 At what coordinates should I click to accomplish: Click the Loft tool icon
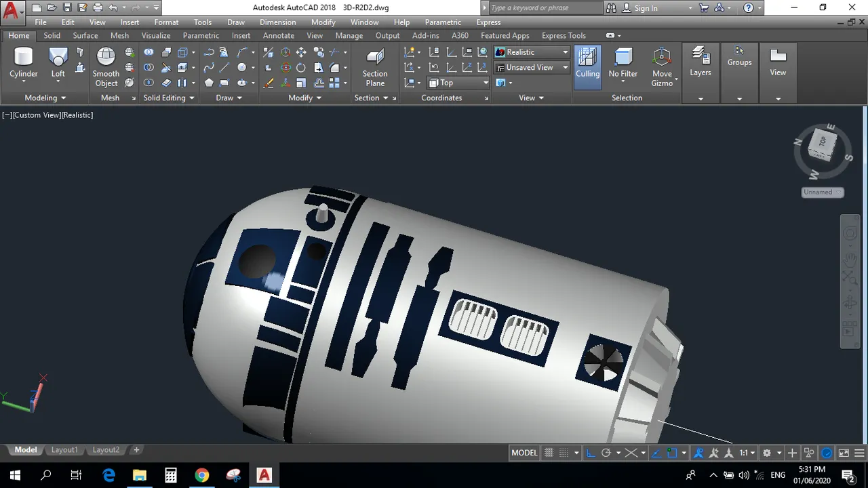coord(58,58)
